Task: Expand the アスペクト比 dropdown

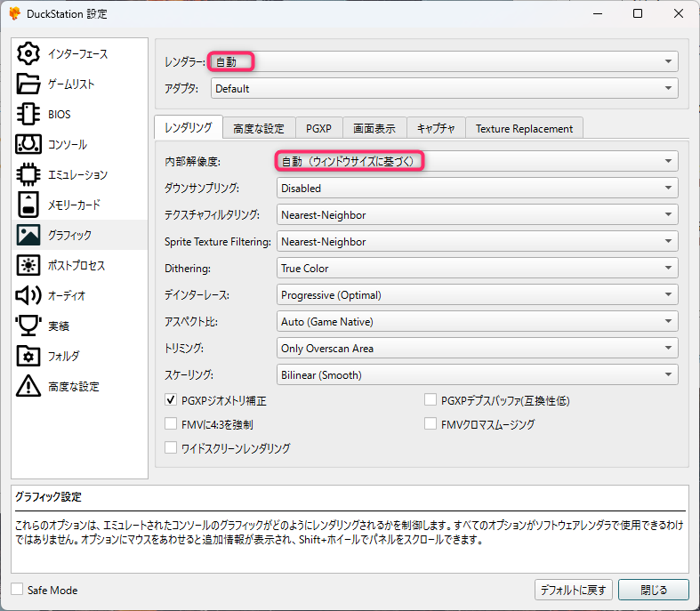Action: [476, 321]
